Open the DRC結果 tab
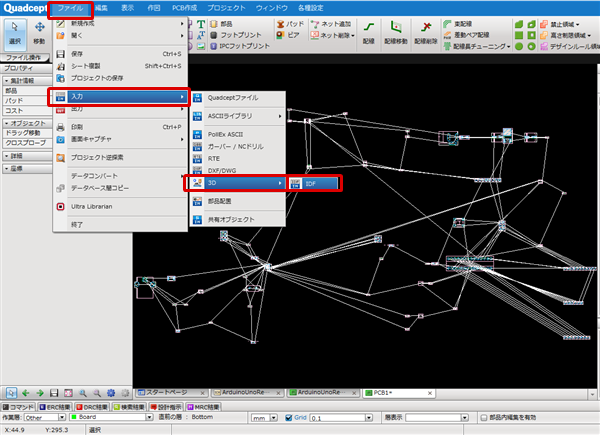This screenshot has height=435, width=600. pos(92,407)
